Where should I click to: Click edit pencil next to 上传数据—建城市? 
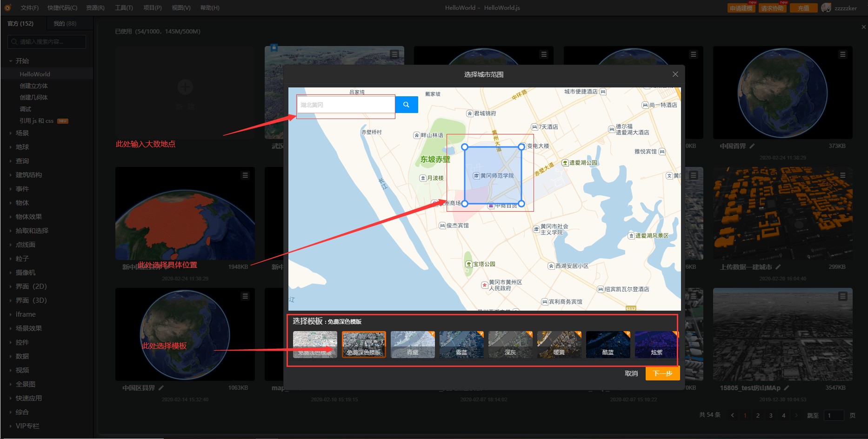click(x=778, y=267)
